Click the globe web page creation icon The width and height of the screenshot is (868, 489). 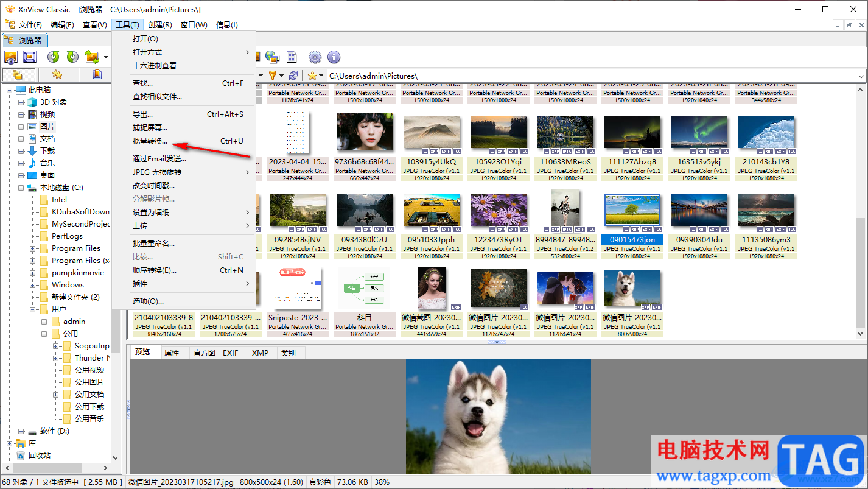[272, 57]
